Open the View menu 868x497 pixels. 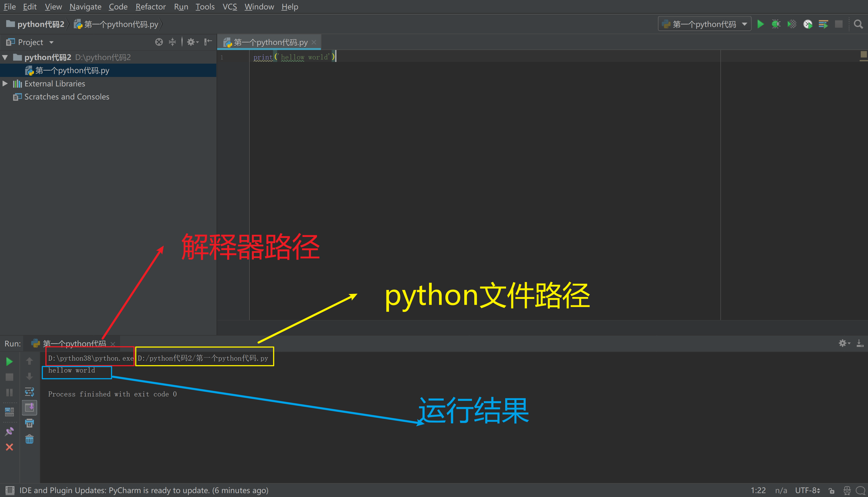tap(53, 6)
